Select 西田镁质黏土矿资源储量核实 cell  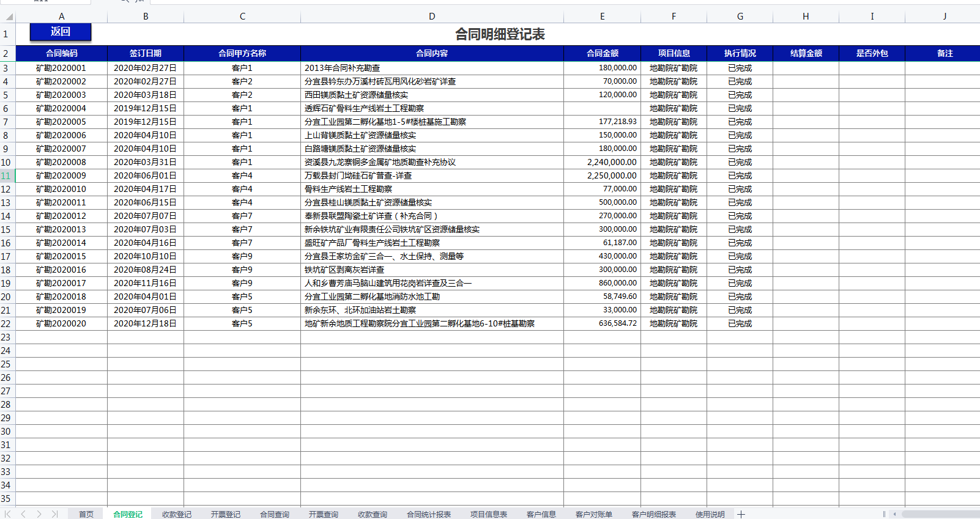(x=432, y=95)
